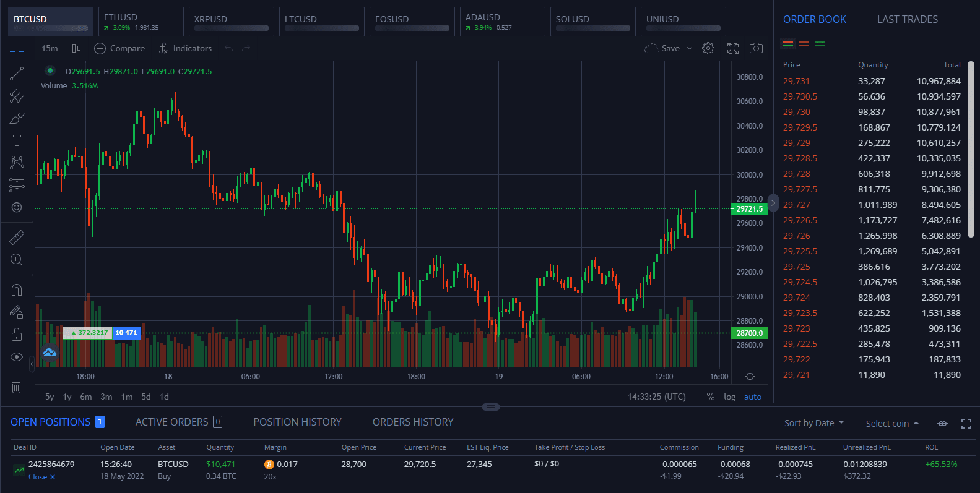Viewport: 980px width, 493px height.
Task: Take a chart snapshot with camera icon
Action: [756, 48]
